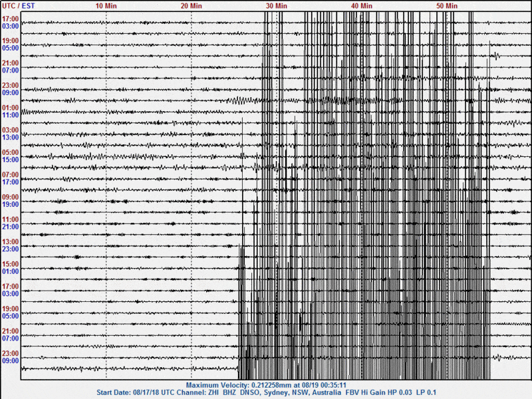The height and width of the screenshot is (399, 532).
Task: Click the DNSO, Sydney, NSW, Australia station text
Action: click(291, 392)
